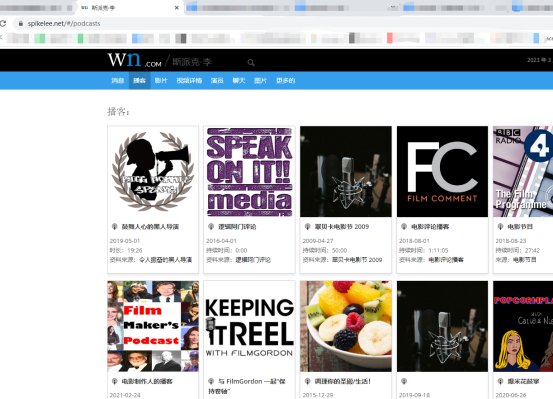Click the 爆米花 podcast title
Viewport: 553px width, 399px height.
click(523, 381)
